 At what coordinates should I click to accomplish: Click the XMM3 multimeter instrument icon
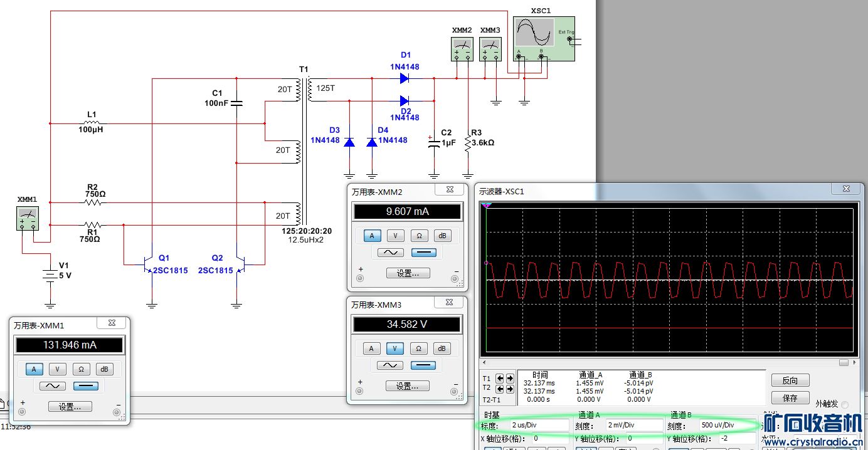490,48
